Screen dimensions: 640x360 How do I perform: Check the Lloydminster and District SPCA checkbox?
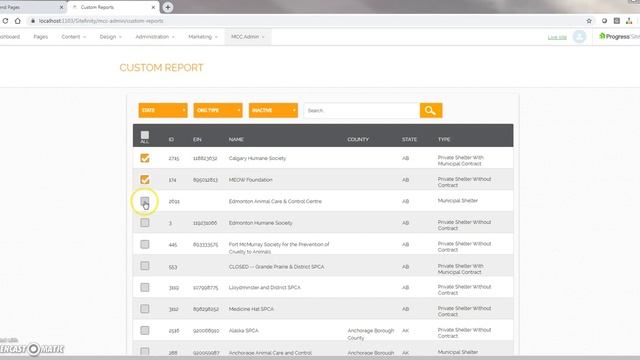pyautogui.click(x=144, y=287)
